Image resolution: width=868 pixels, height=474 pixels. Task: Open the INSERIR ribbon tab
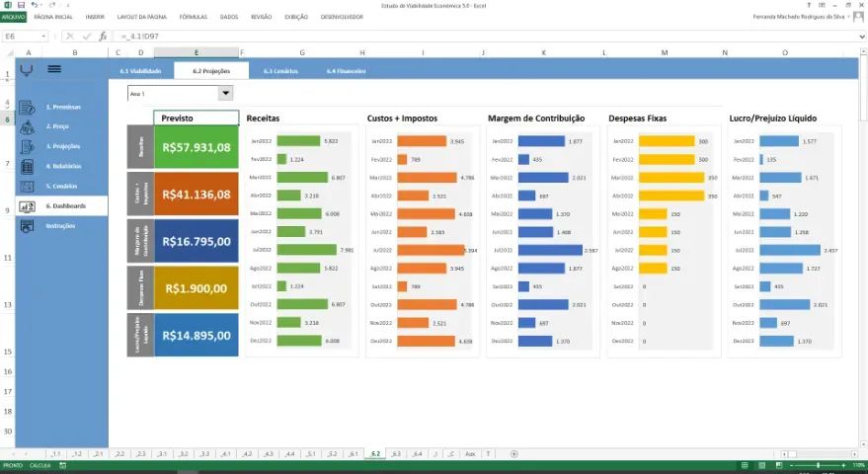click(x=95, y=17)
